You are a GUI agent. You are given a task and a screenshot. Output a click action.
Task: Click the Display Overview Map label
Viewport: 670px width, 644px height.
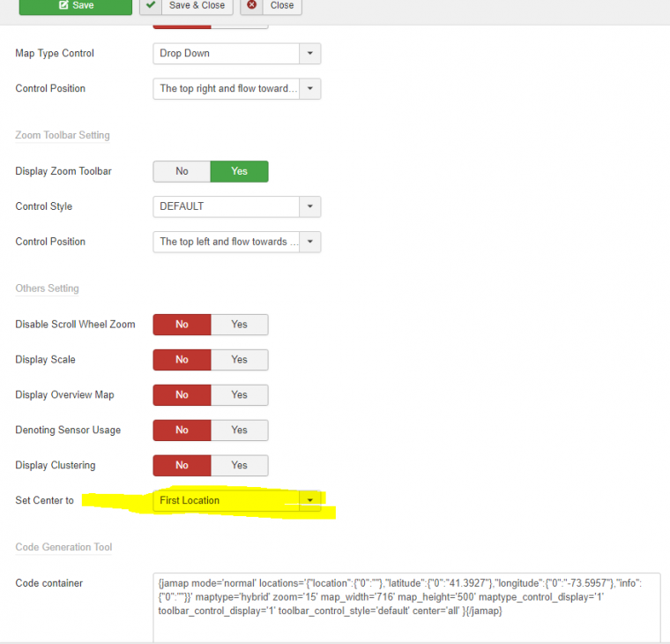pos(64,394)
